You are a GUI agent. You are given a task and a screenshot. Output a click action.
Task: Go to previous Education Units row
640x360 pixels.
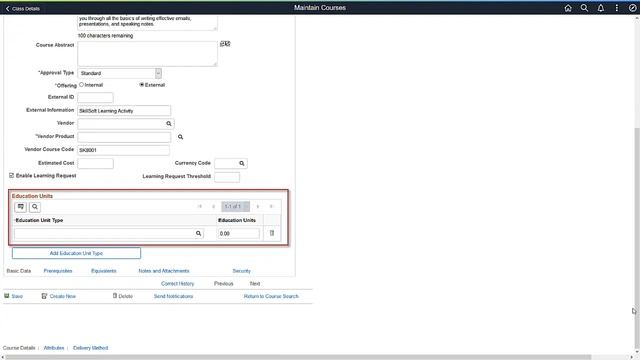click(x=213, y=207)
